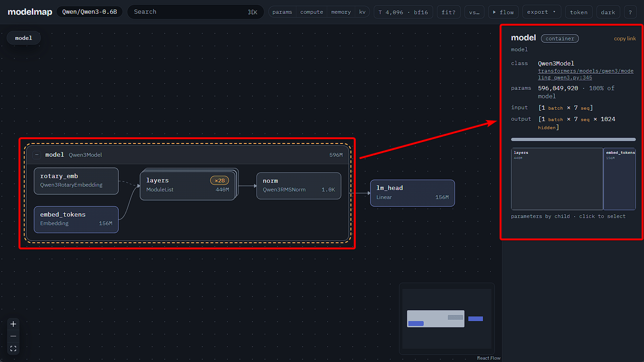Image resolution: width=644 pixels, height=362 pixels.
Task: Collapse the model container with minus icon
Action: point(37,155)
